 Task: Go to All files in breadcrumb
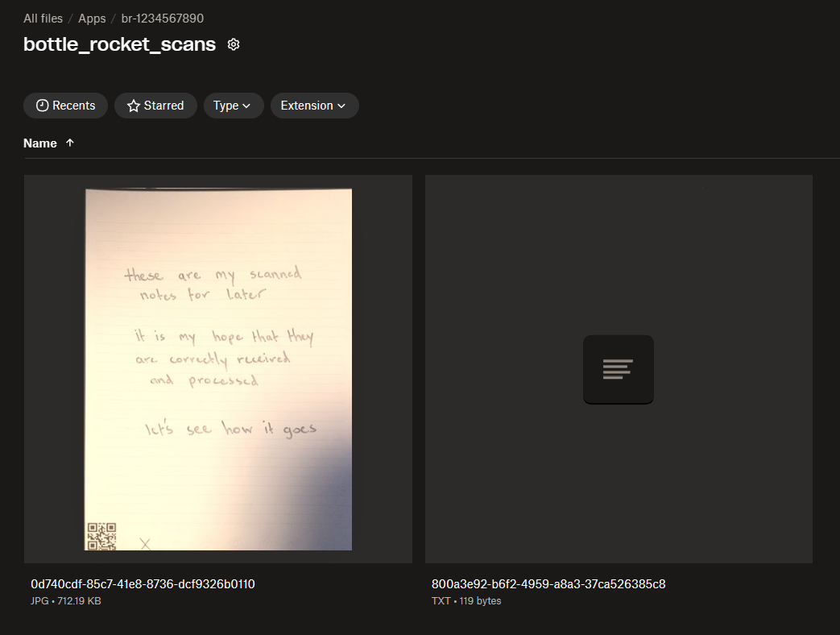(43, 19)
